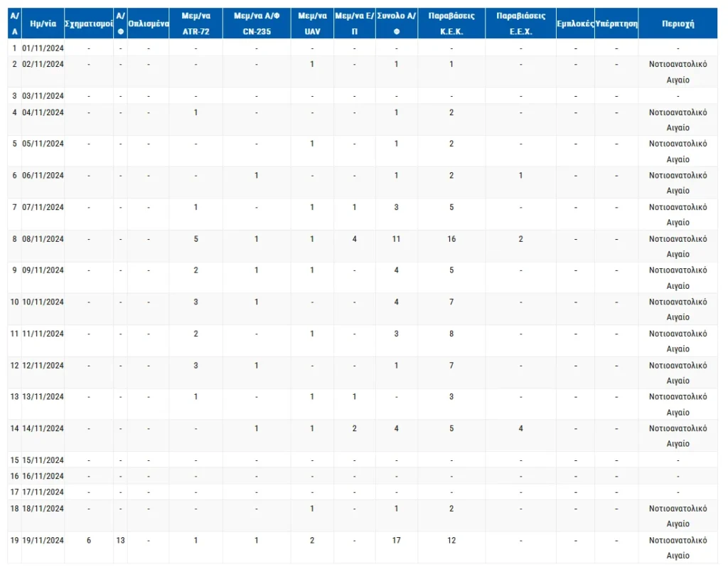Select the date cell "16/11/2024"

click(x=43, y=476)
